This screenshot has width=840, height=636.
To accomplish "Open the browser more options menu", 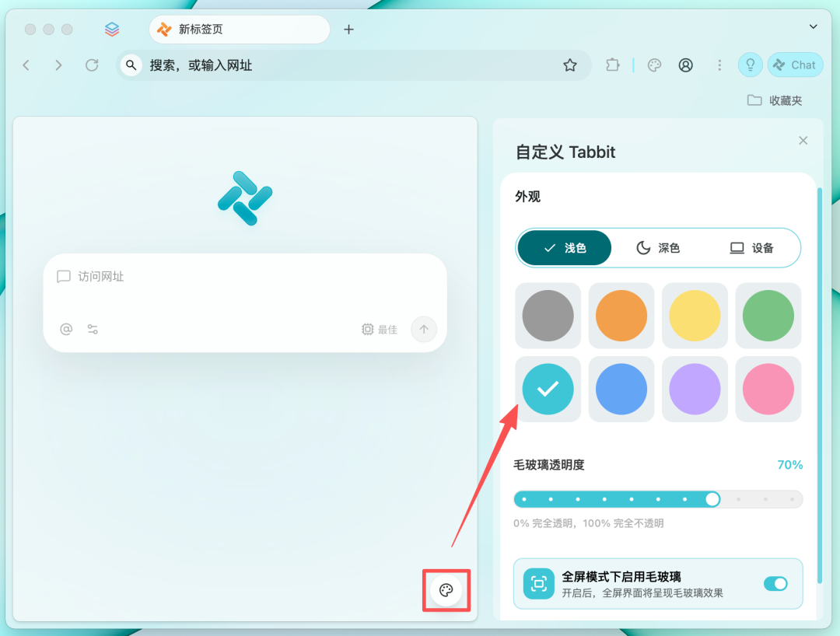I will [719, 65].
